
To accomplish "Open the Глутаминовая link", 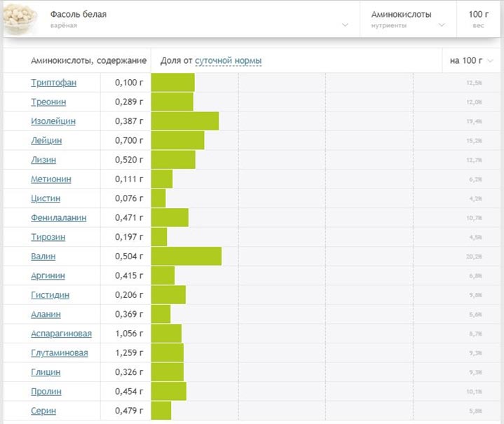I will point(60,353).
